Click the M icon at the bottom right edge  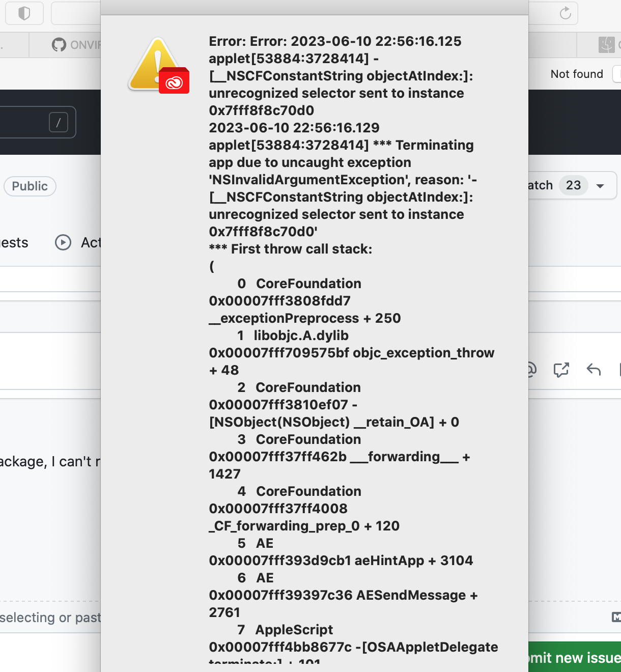(x=616, y=617)
